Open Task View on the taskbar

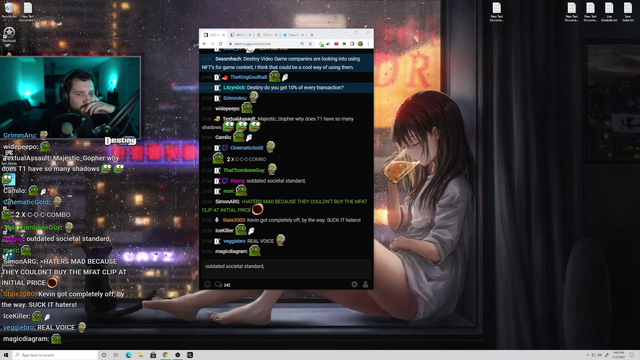click(116, 355)
